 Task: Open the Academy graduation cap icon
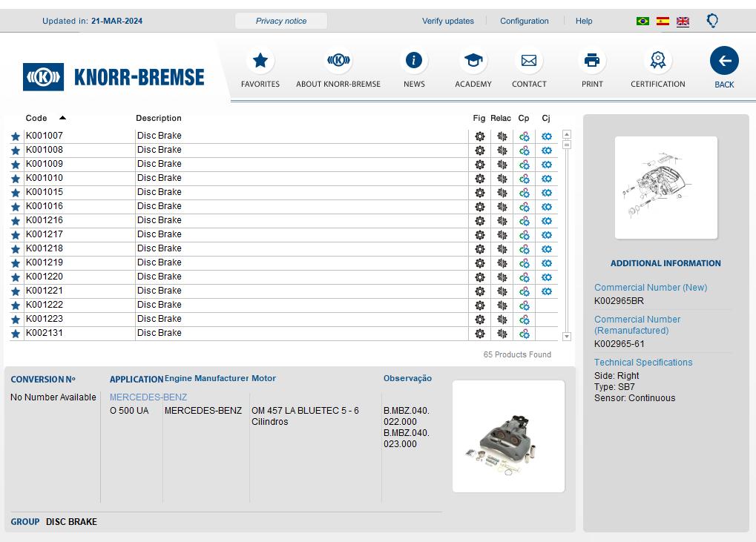(473, 59)
